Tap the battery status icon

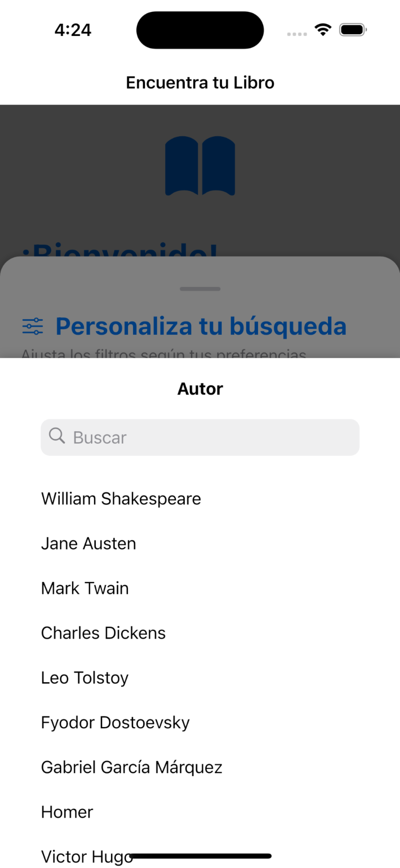353,30
